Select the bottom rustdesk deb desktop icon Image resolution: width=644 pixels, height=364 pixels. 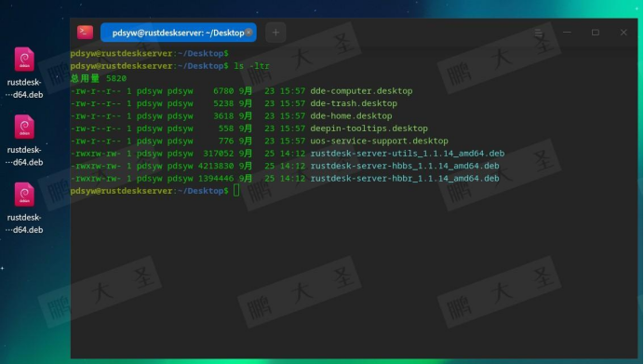(x=24, y=209)
